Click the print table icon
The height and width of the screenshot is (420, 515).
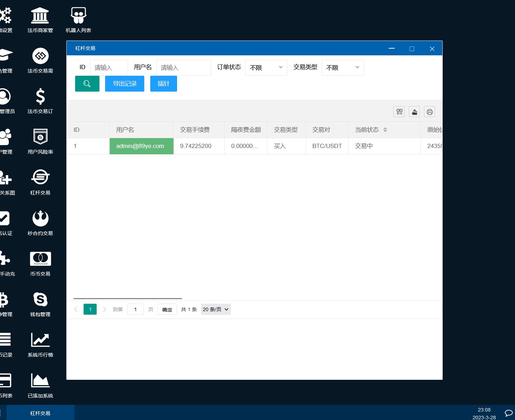(x=429, y=112)
